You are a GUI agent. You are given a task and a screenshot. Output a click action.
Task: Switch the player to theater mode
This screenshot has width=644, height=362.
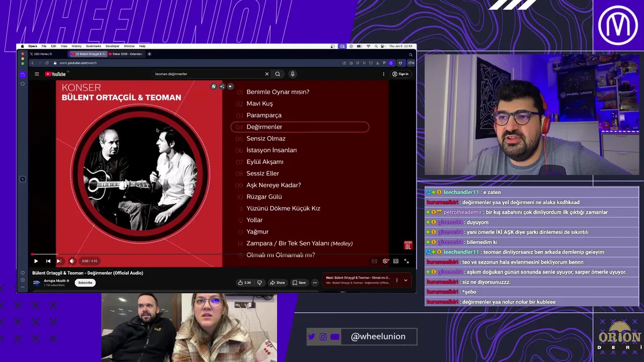(x=396, y=261)
